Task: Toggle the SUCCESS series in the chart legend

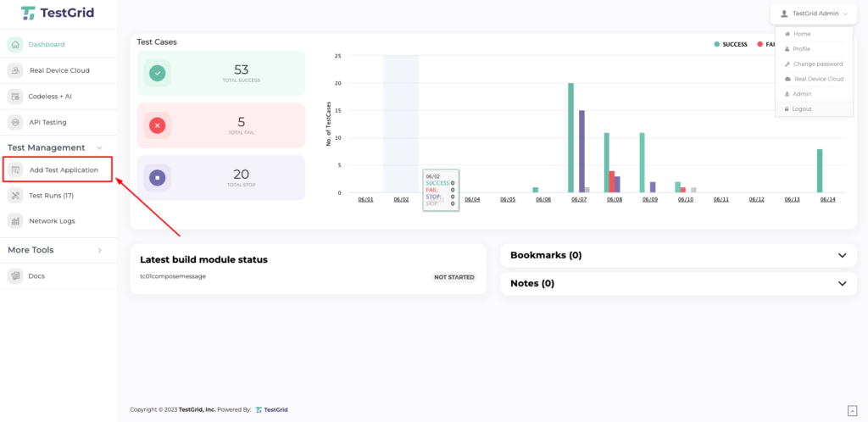Action: pos(731,44)
